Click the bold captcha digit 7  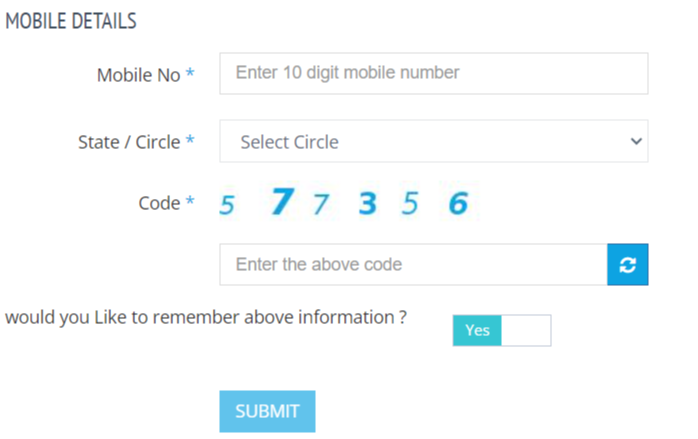coord(283,201)
